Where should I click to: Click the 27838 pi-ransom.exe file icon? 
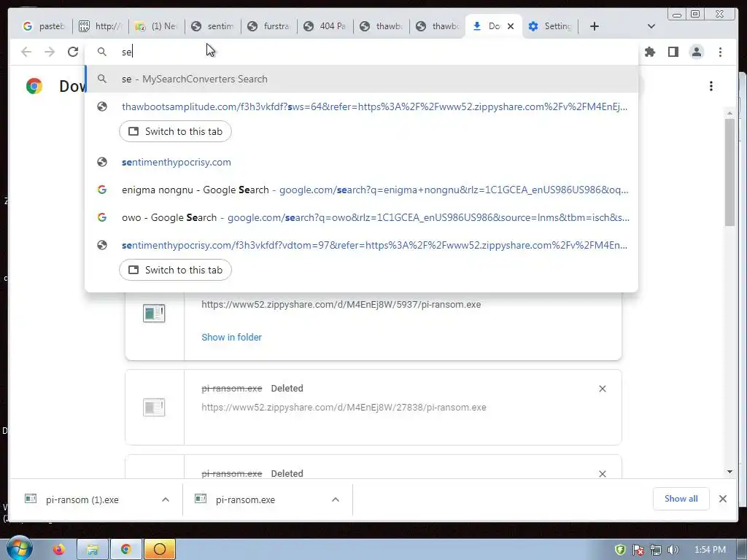click(x=154, y=407)
